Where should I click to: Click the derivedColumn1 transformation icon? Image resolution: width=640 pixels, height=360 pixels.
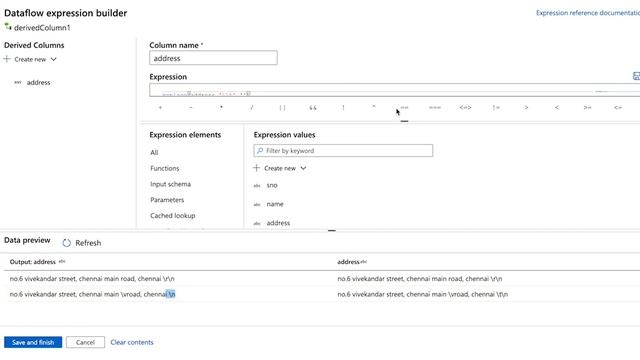click(8, 27)
